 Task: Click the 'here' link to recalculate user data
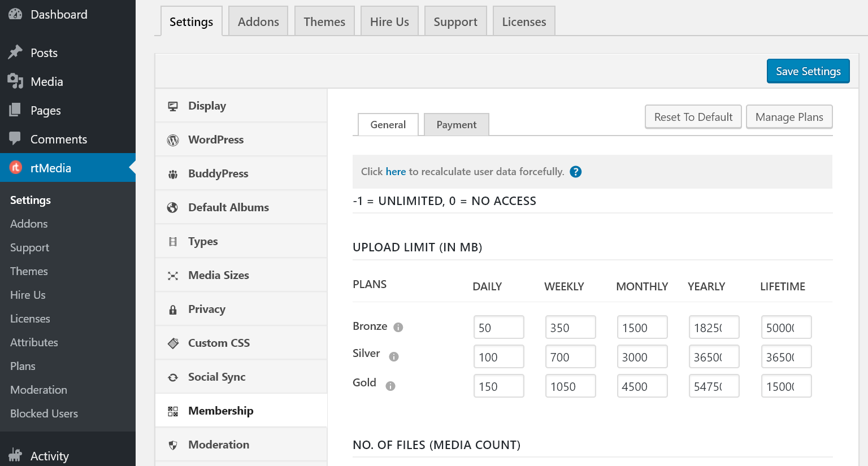396,171
